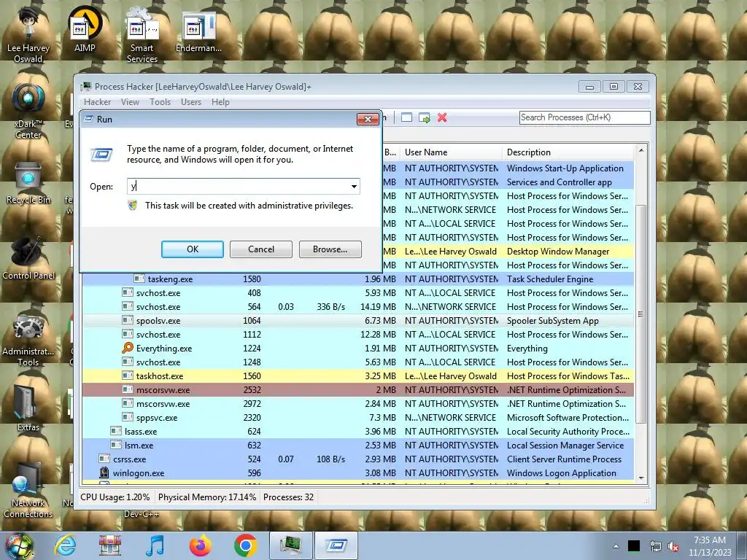Open the Enderman desktop shortcut
Viewport: 747px width, 560px height.
coord(198,31)
